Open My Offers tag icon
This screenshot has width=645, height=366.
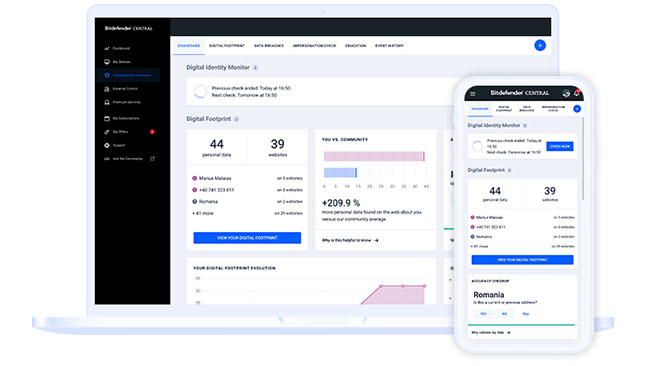[107, 132]
